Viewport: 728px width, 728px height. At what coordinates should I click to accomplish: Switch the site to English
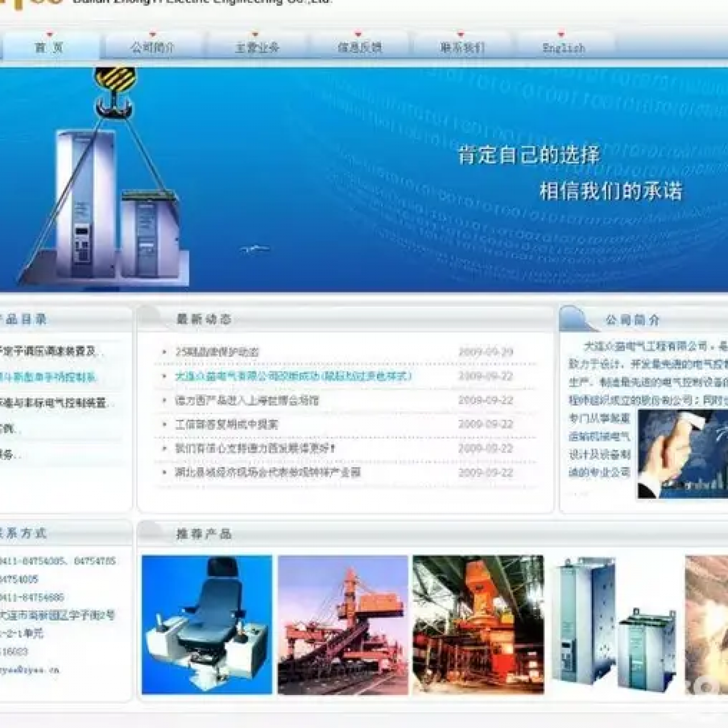[x=563, y=48]
